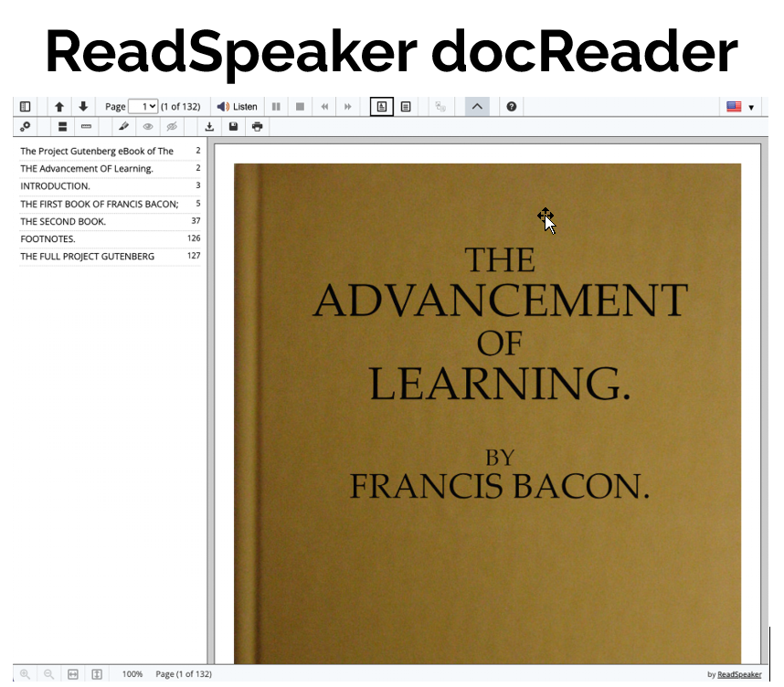
Task: Open the settings icon in second toolbar
Action: click(26, 127)
